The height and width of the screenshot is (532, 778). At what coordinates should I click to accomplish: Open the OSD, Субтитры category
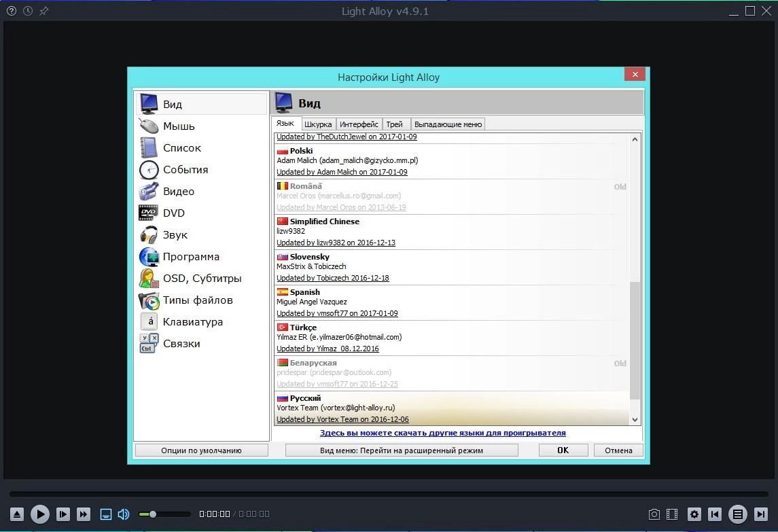[x=201, y=279]
